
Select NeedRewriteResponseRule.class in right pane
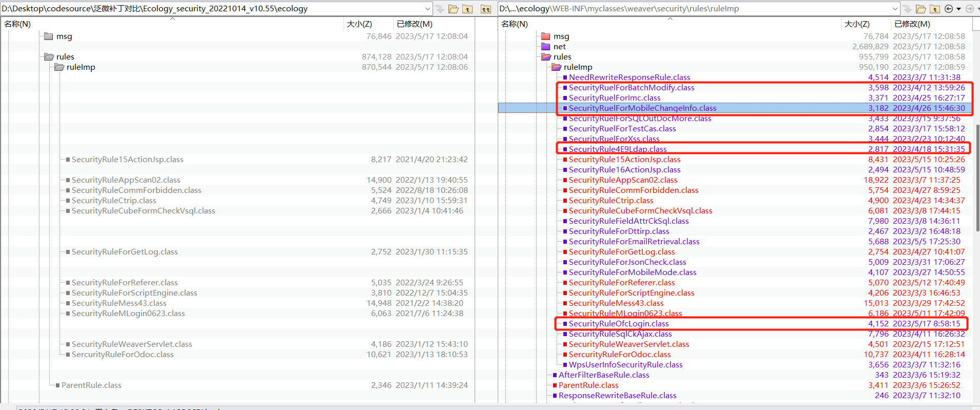[629, 77]
